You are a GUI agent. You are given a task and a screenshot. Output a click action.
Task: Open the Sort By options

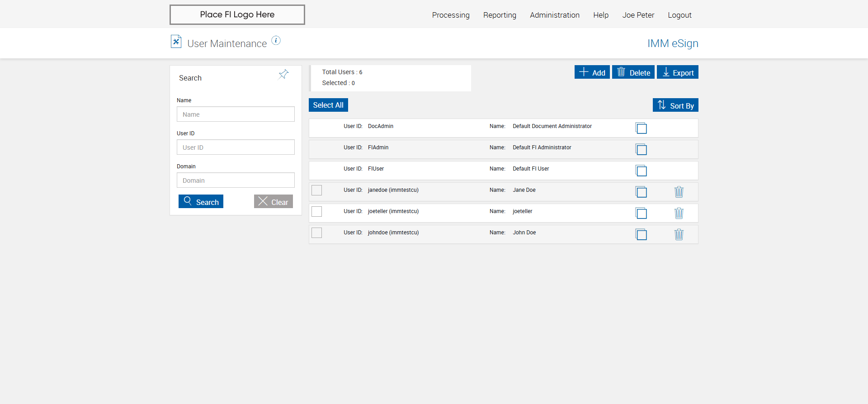tap(675, 105)
